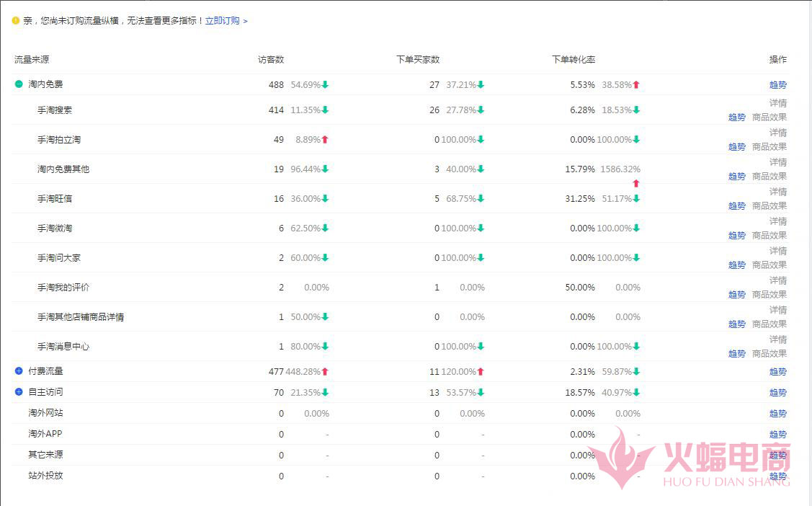This screenshot has height=506, width=812.
Task: View 详情 for the 手淘搜索 row
Action: 778,103
